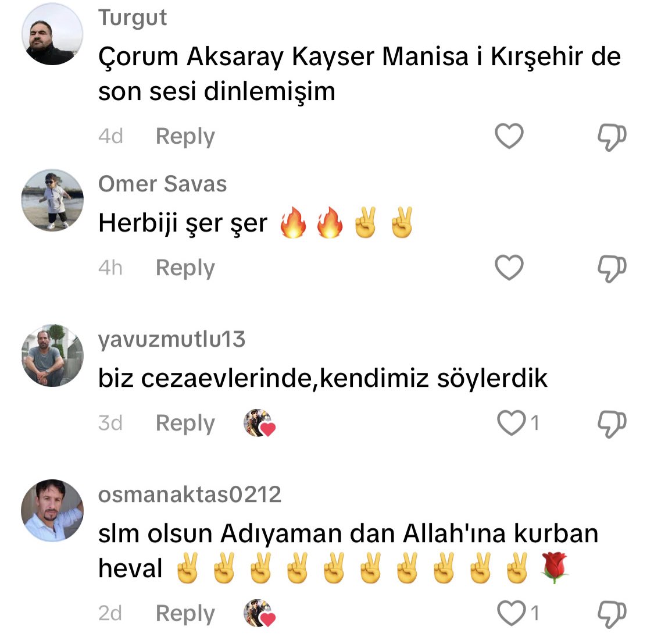Open the yavuzmutlu13 username link
Viewport: 654px width, 644px height.
click(172, 339)
